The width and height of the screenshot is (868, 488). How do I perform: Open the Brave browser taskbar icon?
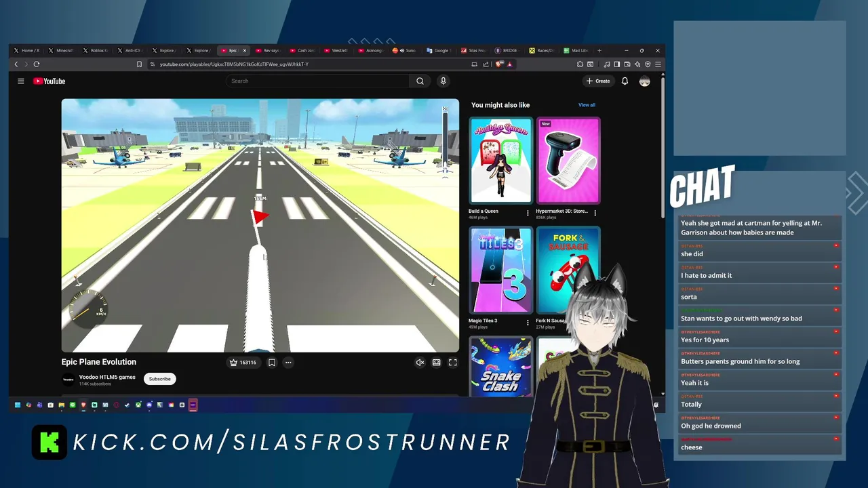pyautogui.click(x=83, y=405)
